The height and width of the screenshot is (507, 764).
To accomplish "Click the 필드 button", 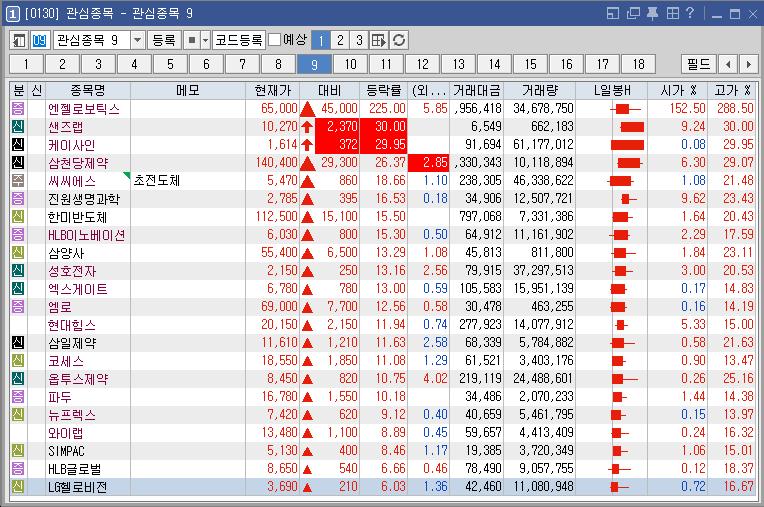I will click(699, 64).
